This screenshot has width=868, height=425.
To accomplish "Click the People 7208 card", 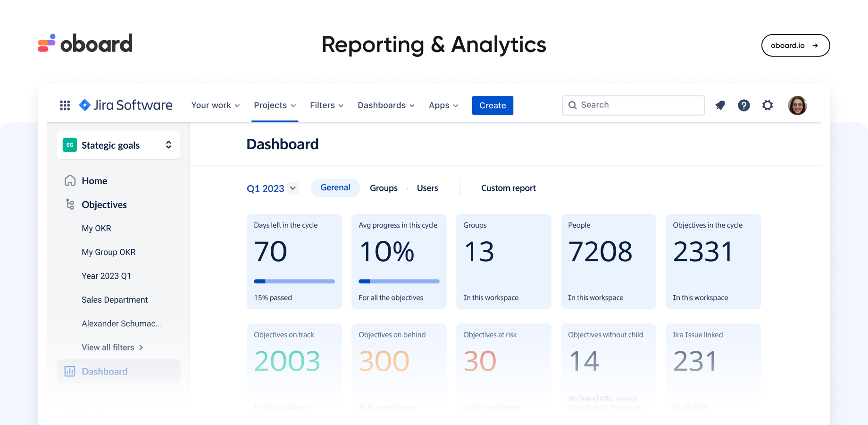I will [x=609, y=262].
